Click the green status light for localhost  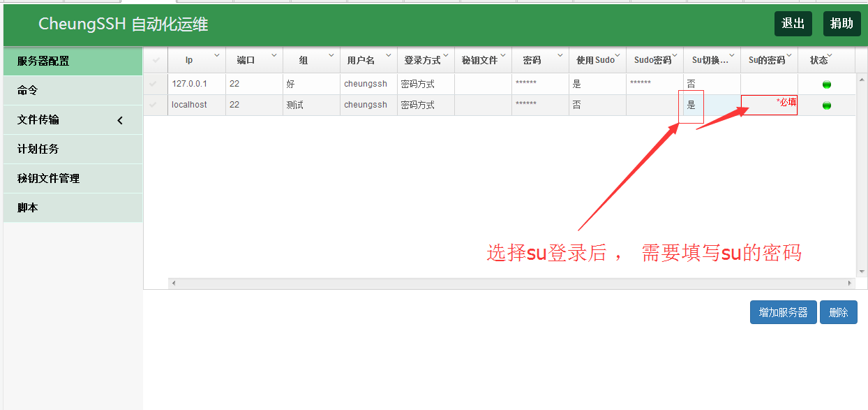(827, 105)
